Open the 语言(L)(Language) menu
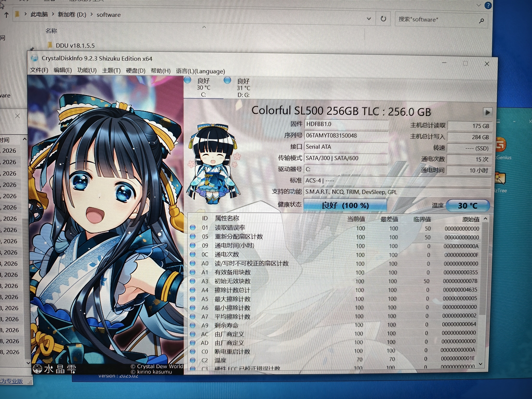Image resolution: width=532 pixels, height=399 pixels. coord(200,71)
